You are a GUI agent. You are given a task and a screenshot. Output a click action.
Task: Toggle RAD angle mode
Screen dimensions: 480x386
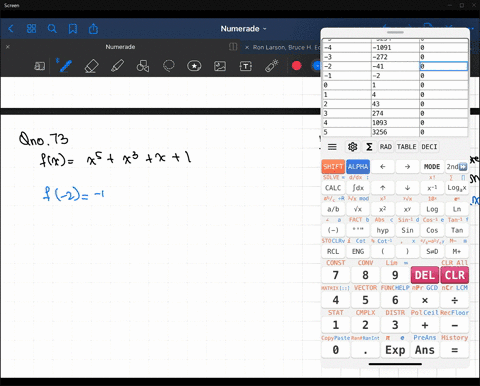[386, 147]
